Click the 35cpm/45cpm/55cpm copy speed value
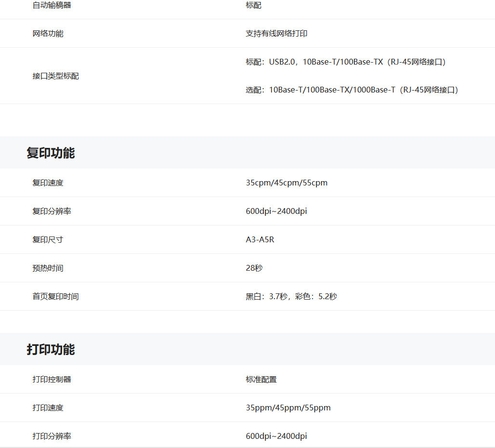The height and width of the screenshot is (448, 495). tap(287, 183)
